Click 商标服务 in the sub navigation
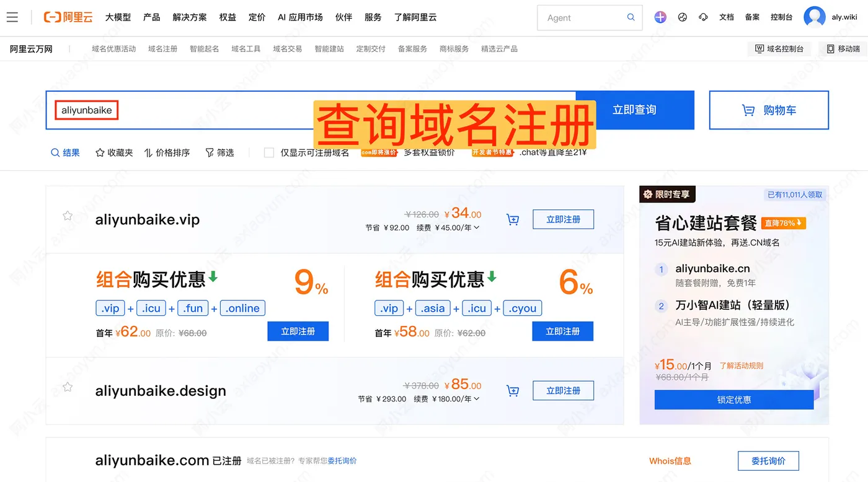 pyautogui.click(x=454, y=48)
